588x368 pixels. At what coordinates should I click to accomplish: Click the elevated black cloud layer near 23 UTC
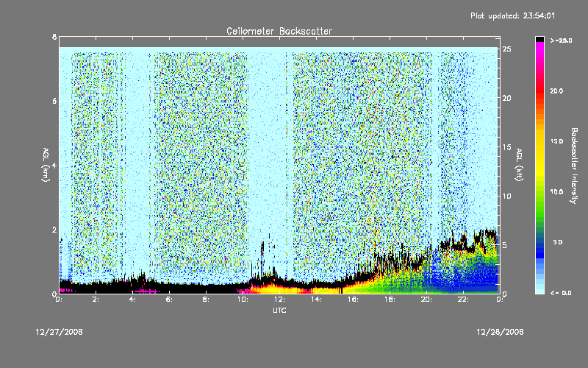coord(489,234)
